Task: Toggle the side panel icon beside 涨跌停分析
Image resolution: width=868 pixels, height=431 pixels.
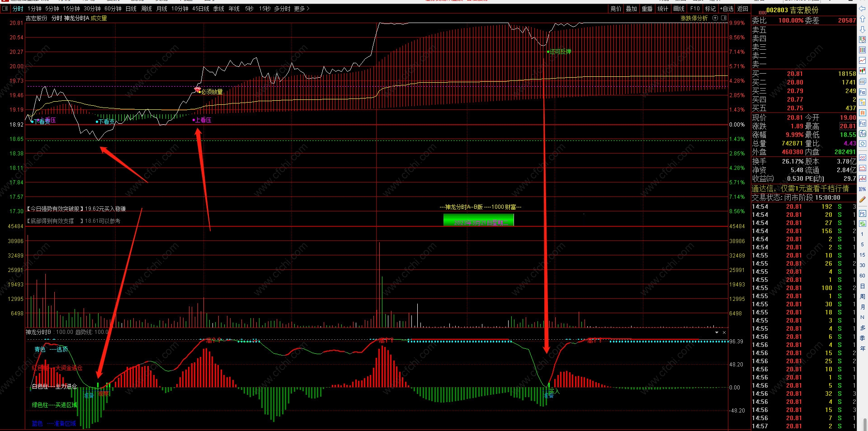Action: 724,18
